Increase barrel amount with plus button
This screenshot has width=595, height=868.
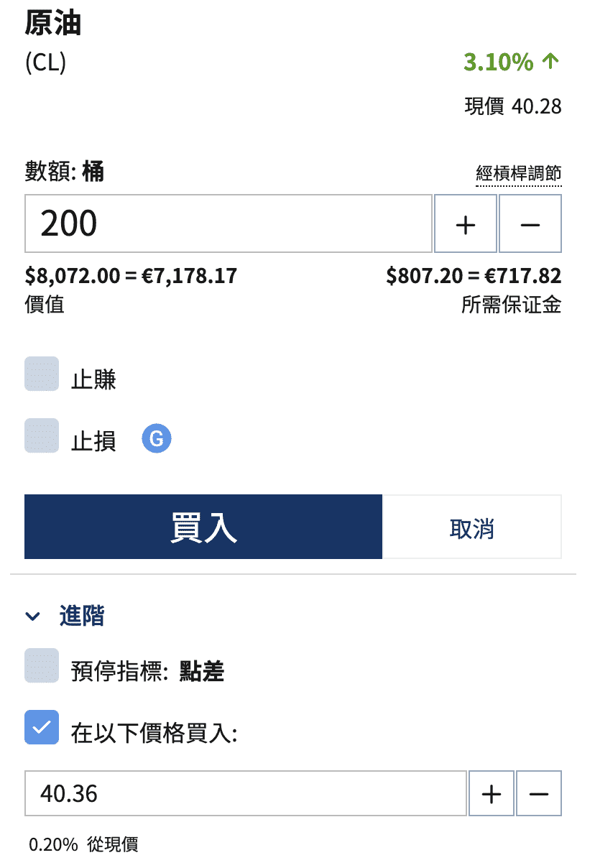pos(466,224)
